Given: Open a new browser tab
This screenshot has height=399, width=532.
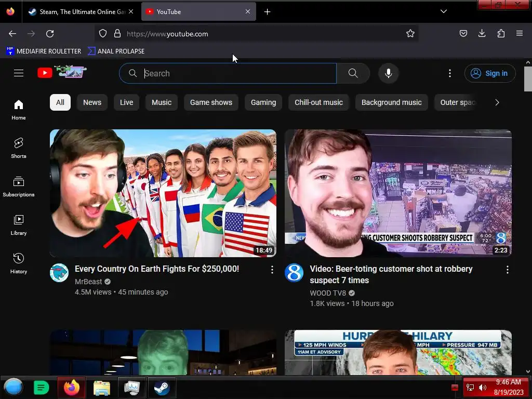Looking at the screenshot, I should 268,12.
